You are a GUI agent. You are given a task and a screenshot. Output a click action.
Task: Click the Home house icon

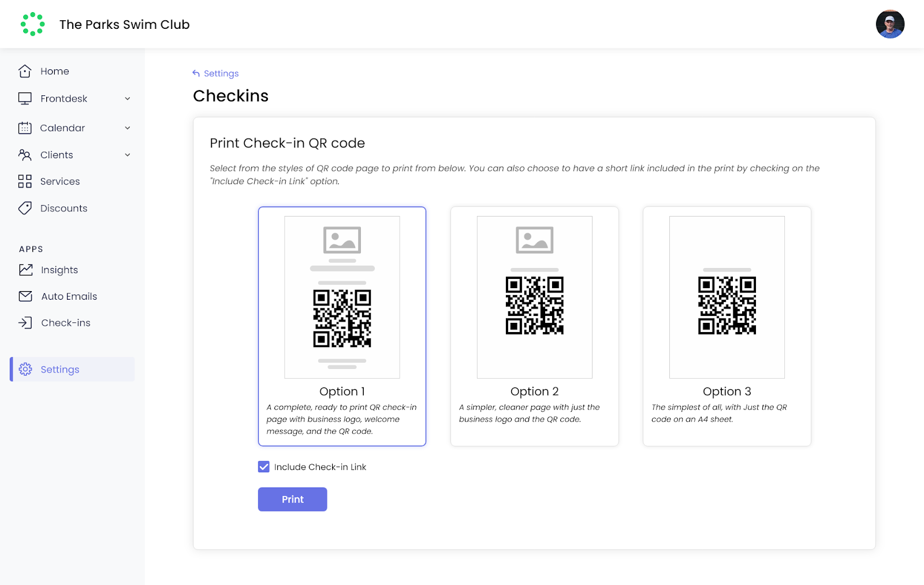point(25,71)
